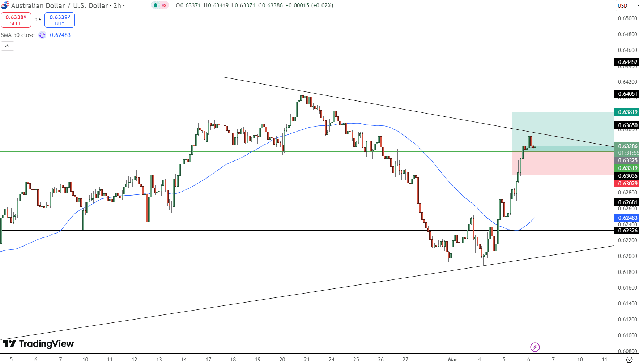Click the low value L0.63371
639x364 pixels.
point(243,5)
